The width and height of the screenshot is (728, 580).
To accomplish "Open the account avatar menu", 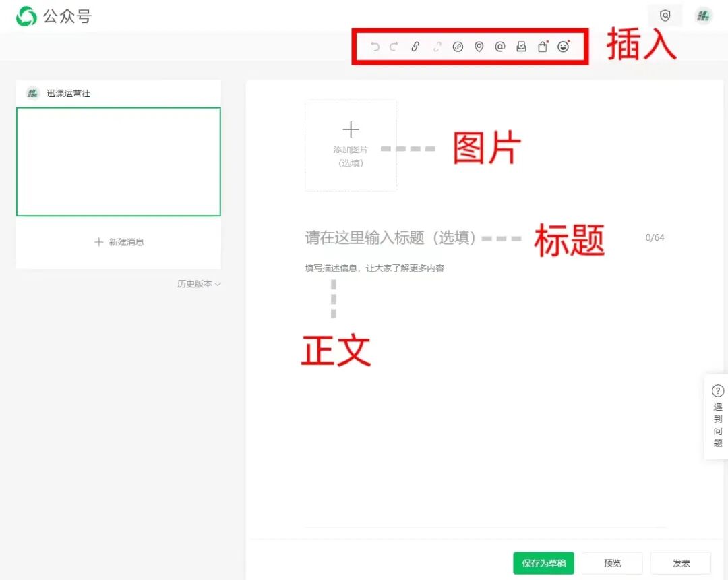I will (703, 15).
